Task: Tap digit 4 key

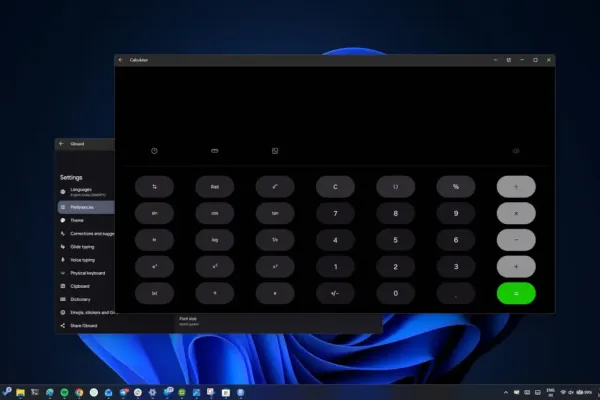Action: pos(335,240)
